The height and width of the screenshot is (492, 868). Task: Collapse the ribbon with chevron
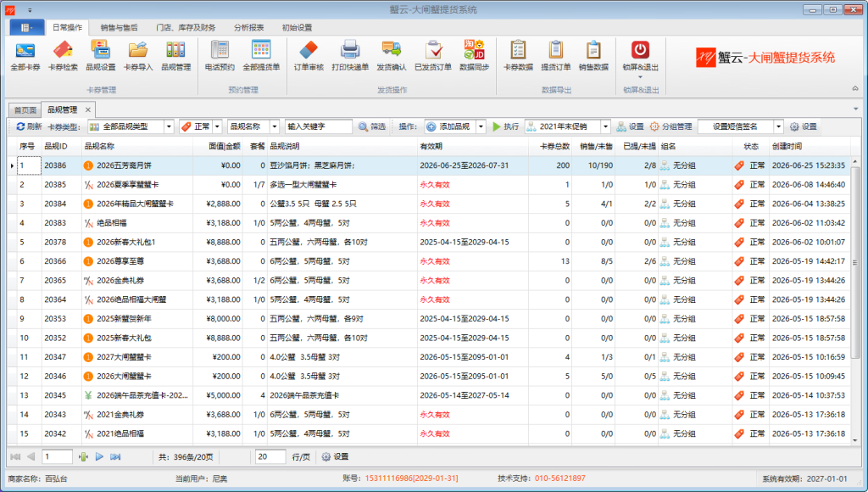tap(855, 89)
